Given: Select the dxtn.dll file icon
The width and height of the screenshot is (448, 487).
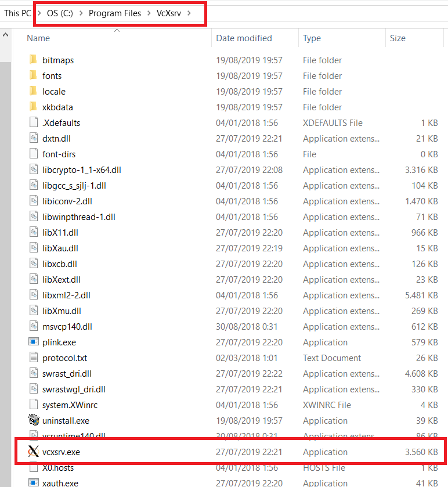Looking at the screenshot, I should [34, 138].
